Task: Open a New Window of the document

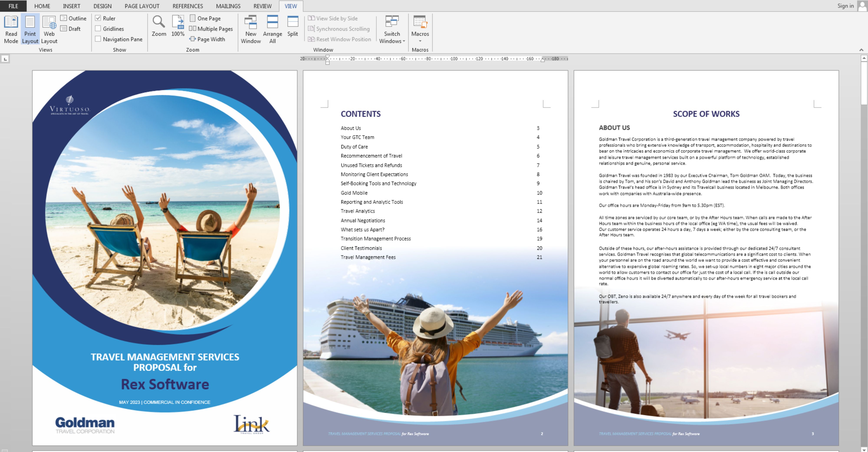Action: pos(251,29)
